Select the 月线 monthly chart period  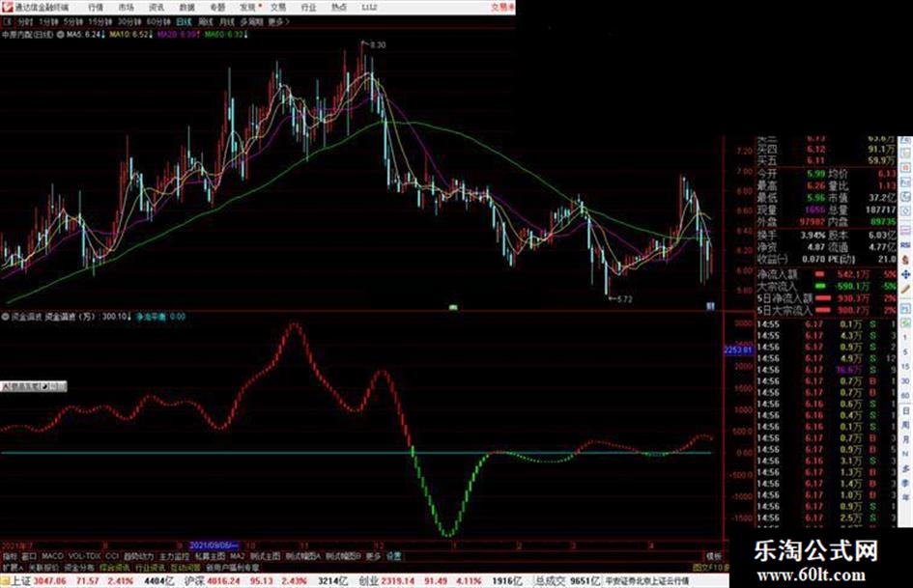[226, 21]
